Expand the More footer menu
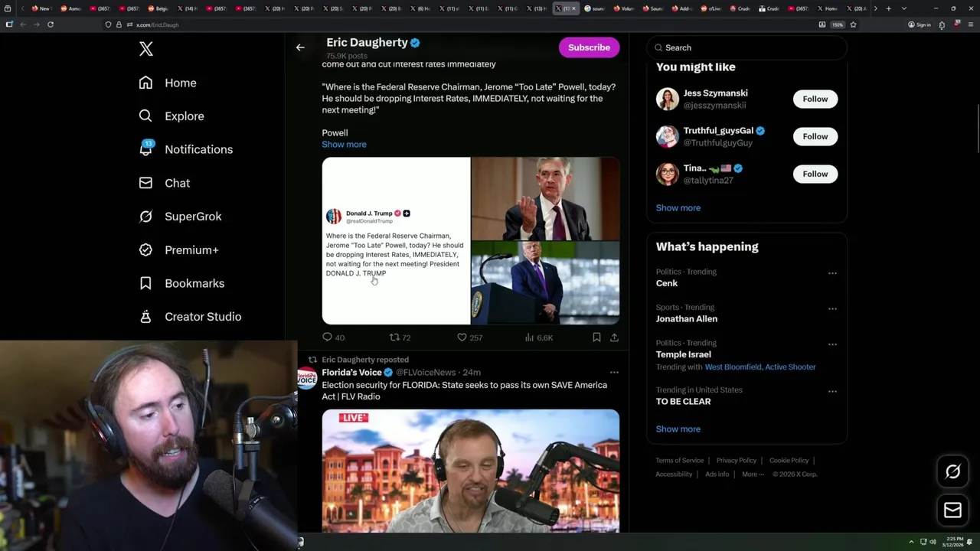Screen dimensions: 980x551 [752, 474]
